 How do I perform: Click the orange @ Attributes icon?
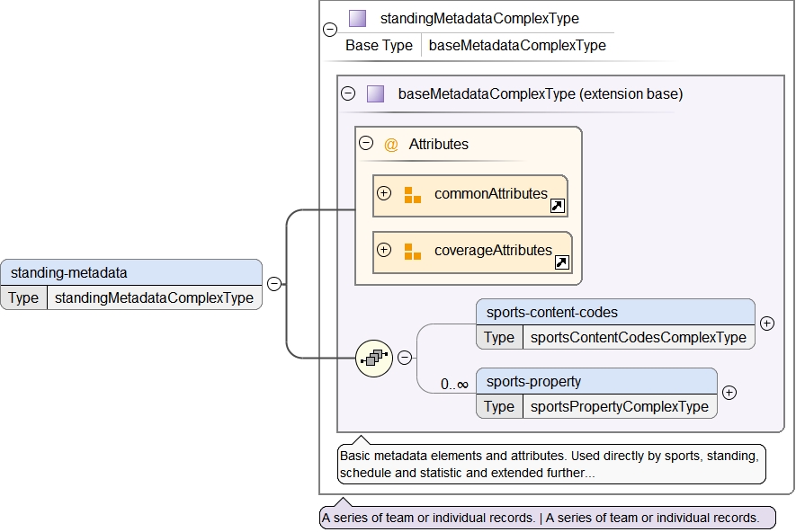390,144
